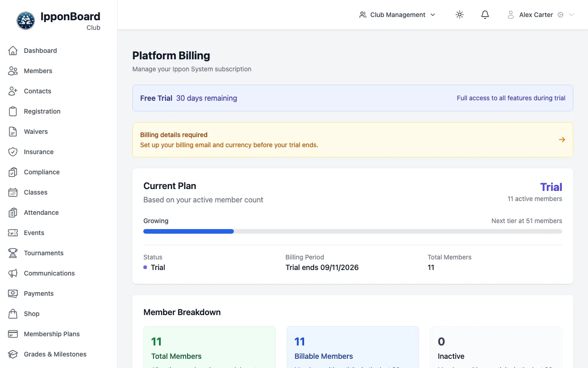
Task: Select the Total Members breakdown card
Action: pos(209,347)
